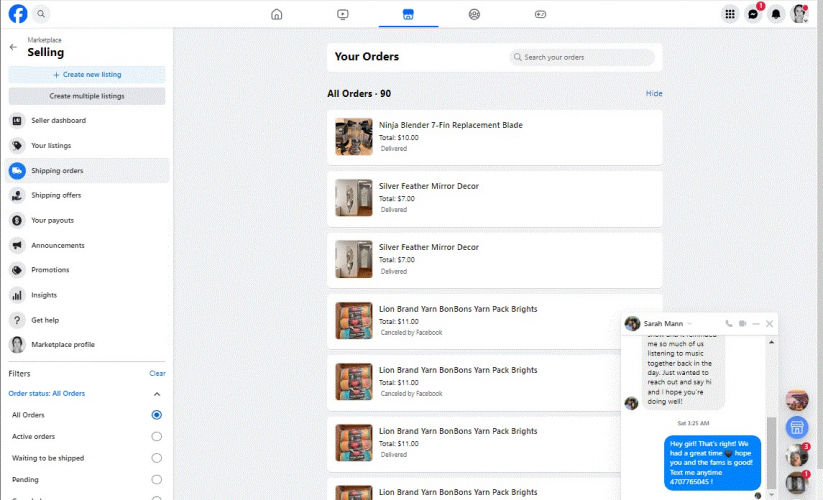Open Promotions icon
This screenshot has height=500, width=823.
[x=17, y=270]
